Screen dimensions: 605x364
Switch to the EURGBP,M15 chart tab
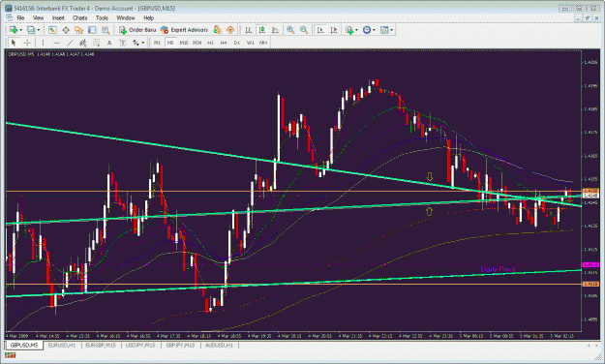[101, 345]
